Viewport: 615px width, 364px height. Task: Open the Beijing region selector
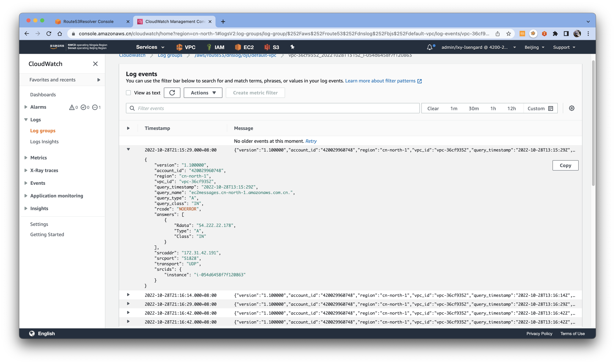pyautogui.click(x=535, y=47)
